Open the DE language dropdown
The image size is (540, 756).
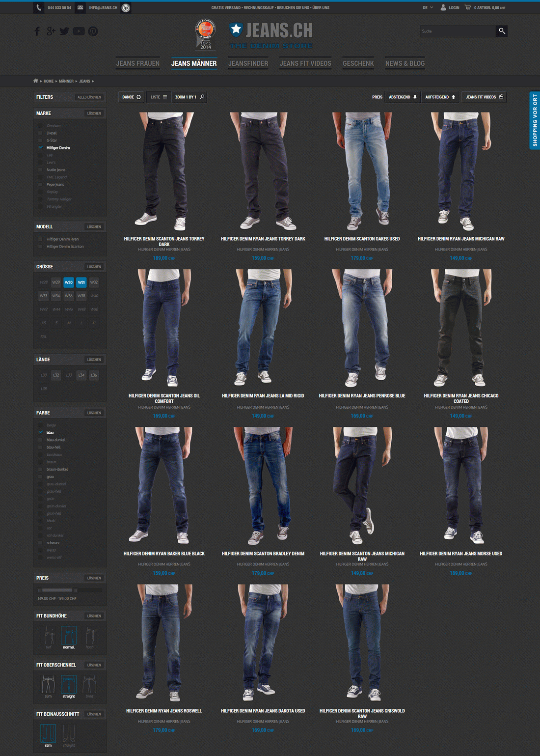click(428, 8)
